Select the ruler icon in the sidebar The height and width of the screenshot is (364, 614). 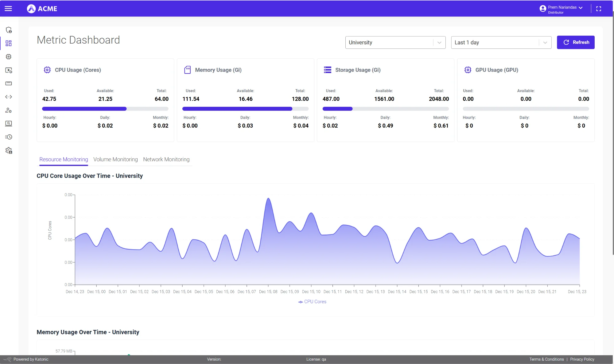pyautogui.click(x=9, y=83)
